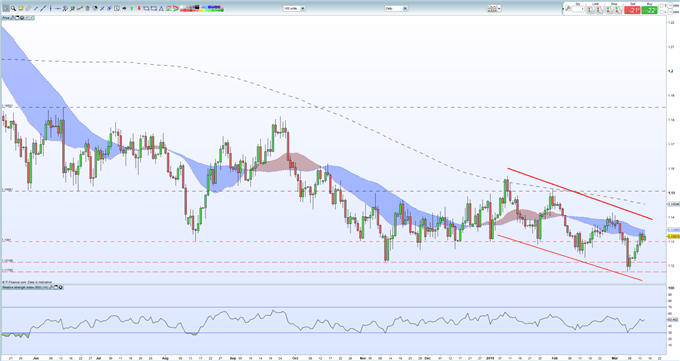Open the chart style dropdown arrow

pos(499,8)
